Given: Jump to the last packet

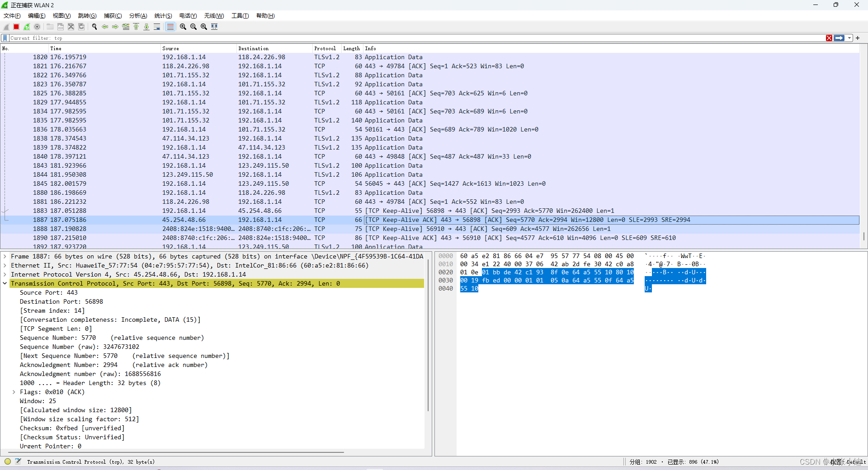Looking at the screenshot, I should click(x=146, y=27).
